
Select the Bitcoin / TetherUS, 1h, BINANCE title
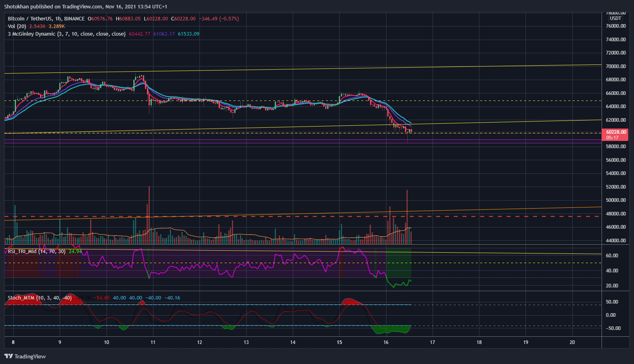(x=46, y=19)
